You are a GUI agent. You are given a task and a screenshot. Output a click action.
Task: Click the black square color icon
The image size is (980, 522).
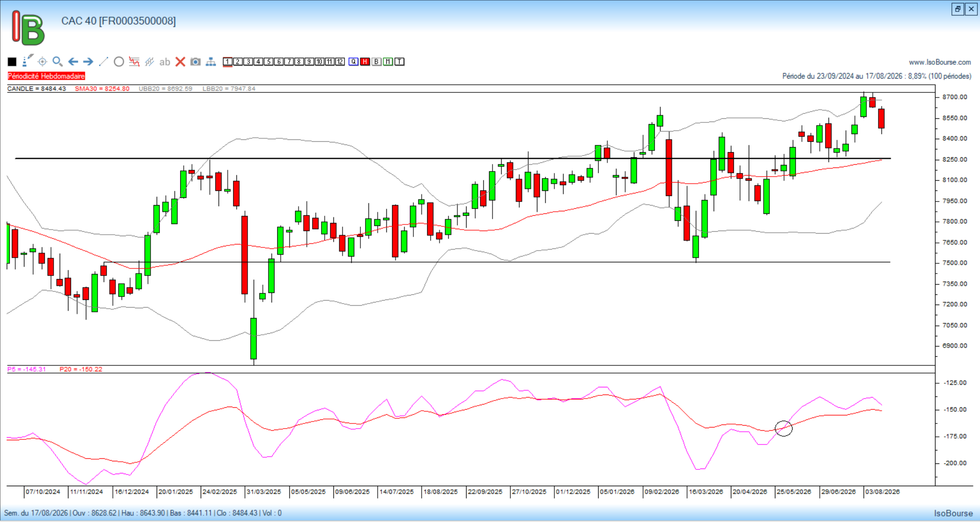12,62
